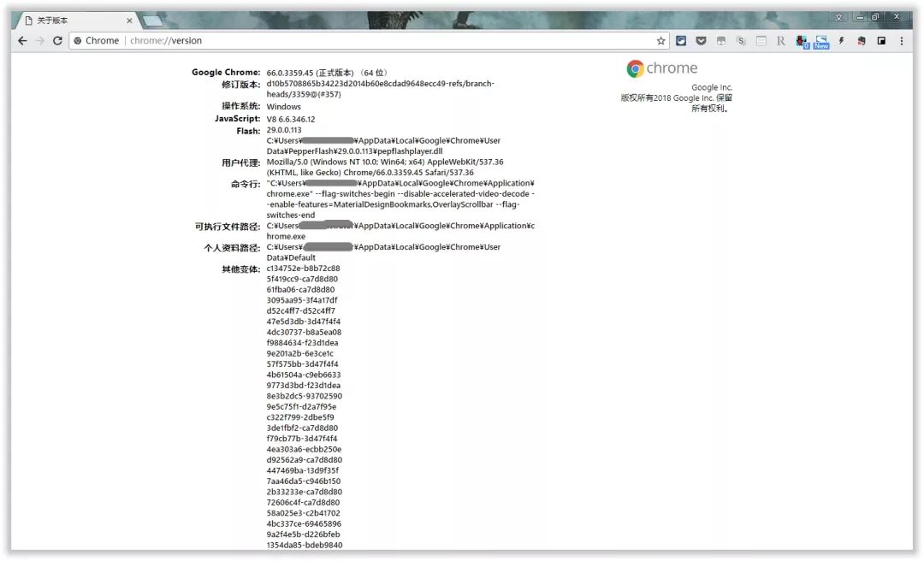
Task: Click the forward navigation arrow
Action: 40,41
